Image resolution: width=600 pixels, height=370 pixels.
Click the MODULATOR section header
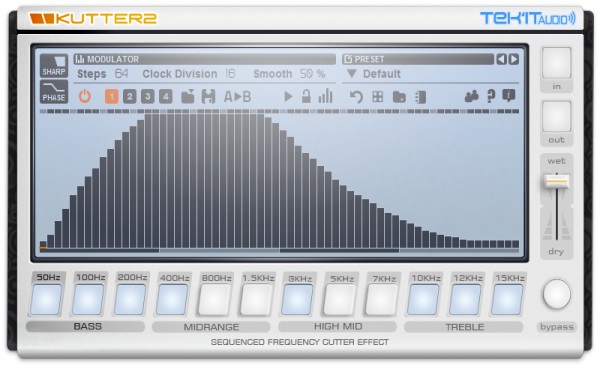coord(205,59)
